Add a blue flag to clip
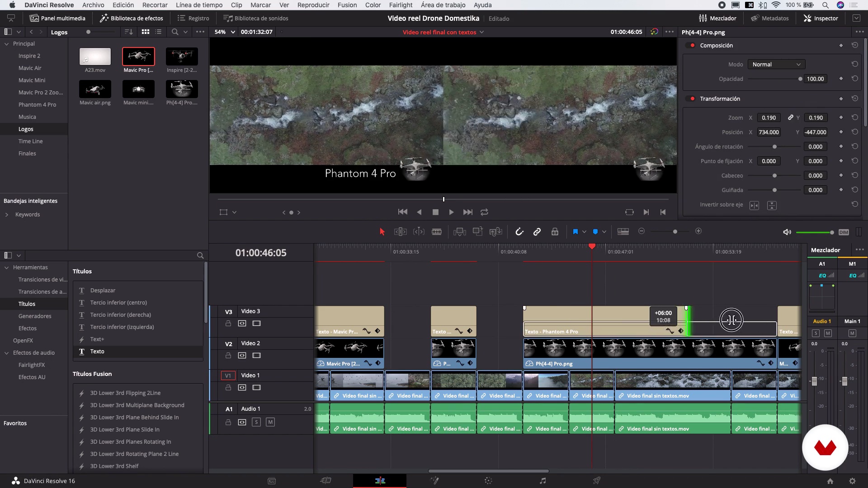868x488 pixels. (x=575, y=232)
